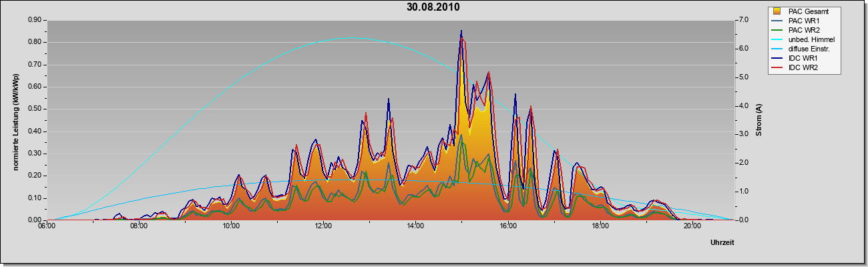868x267 pixels.
Task: Click the chart title 30.08.2010
Action: 433,7
